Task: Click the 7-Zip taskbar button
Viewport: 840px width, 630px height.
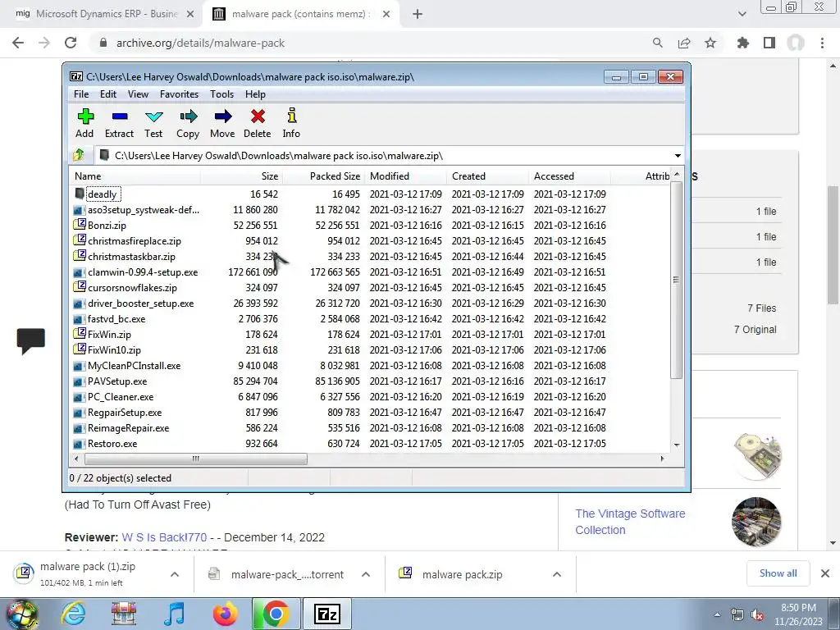Action: [x=327, y=614]
